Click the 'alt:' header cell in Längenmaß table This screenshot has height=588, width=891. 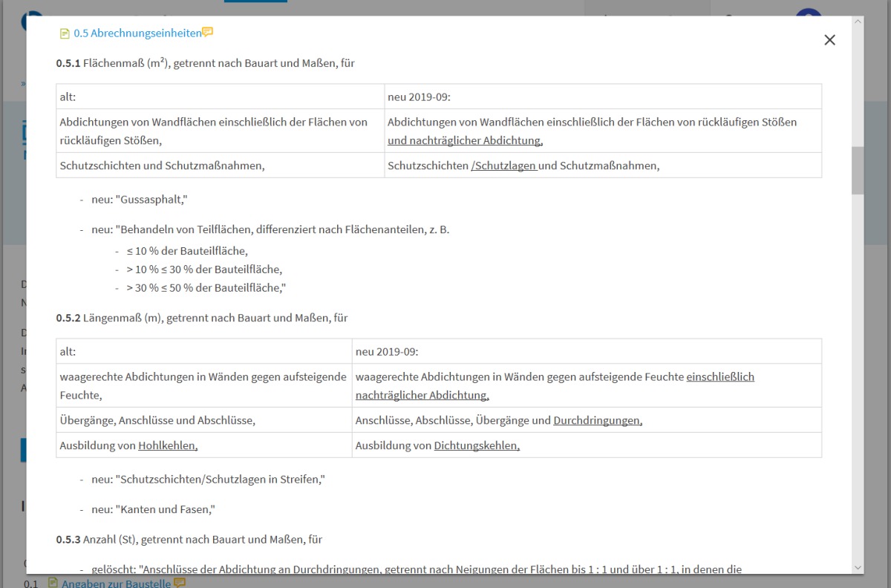tap(68, 351)
